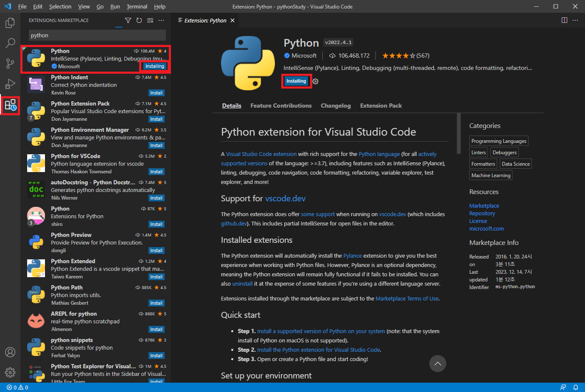Install Python for VSCode extension
585x392 pixels.
[156, 172]
